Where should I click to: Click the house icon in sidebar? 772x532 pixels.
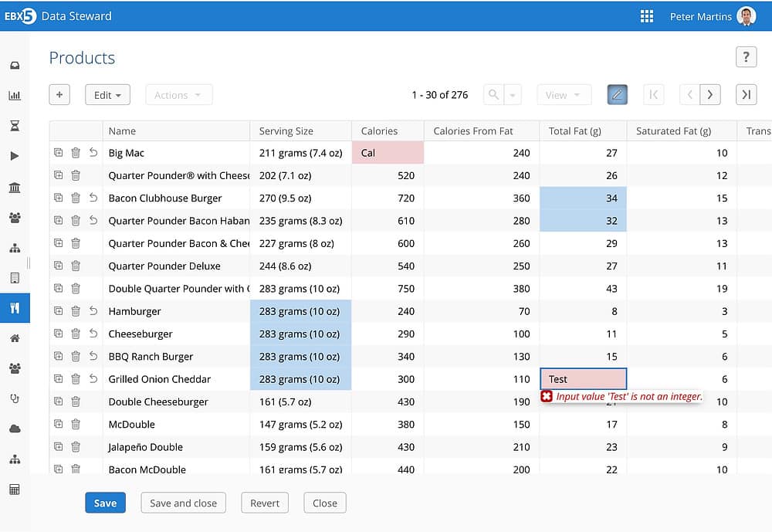[x=15, y=338]
